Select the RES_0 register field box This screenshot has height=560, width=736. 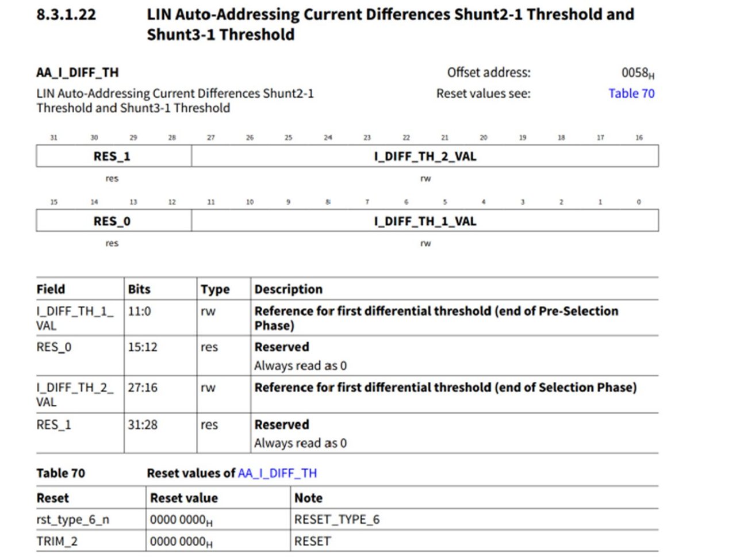coord(113,221)
